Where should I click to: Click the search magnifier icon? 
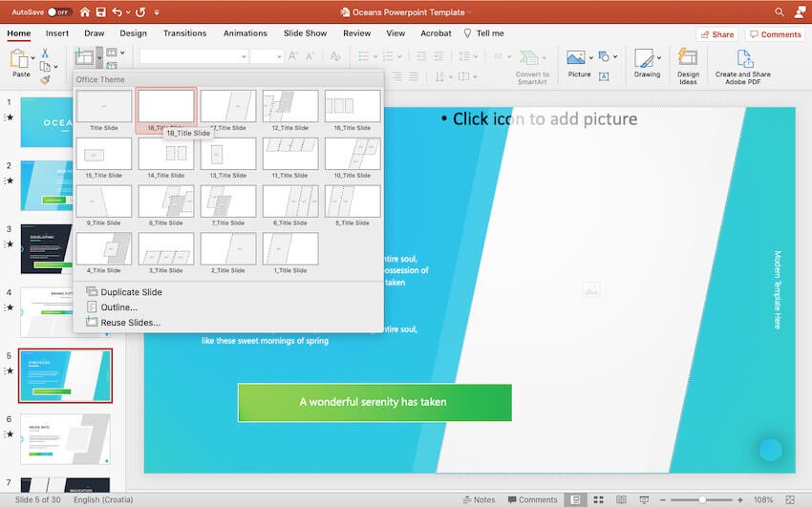[779, 12]
